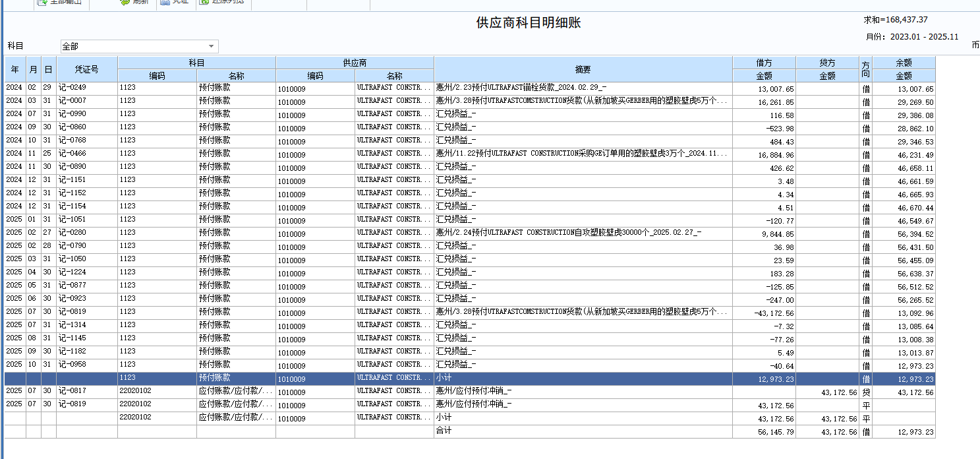Click the 余额 column header
Viewport: 980px width, 459px height.
click(904, 63)
